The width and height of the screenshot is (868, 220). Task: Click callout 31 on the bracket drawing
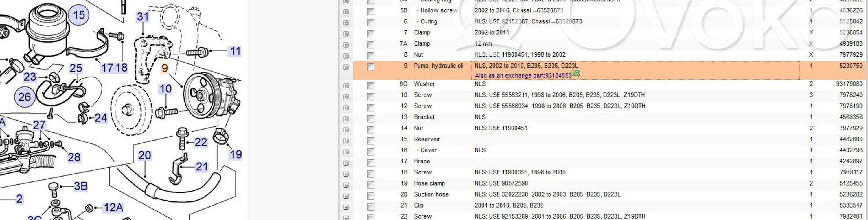143,17
